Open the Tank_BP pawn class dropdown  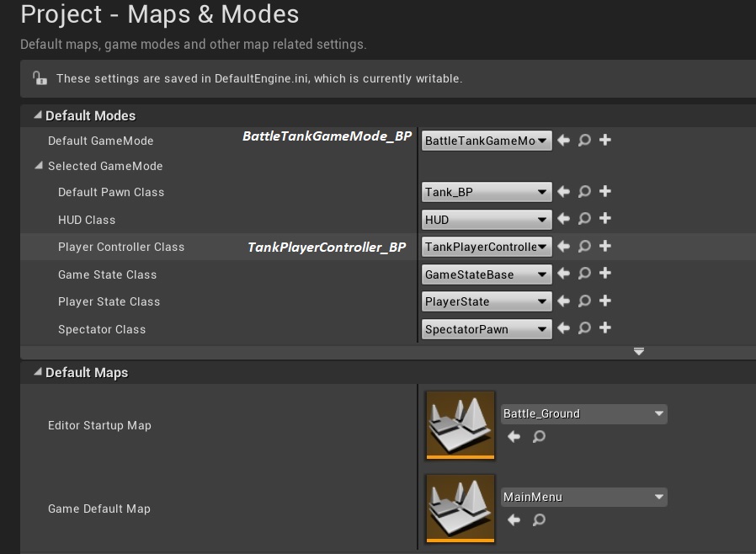pyautogui.click(x=487, y=192)
